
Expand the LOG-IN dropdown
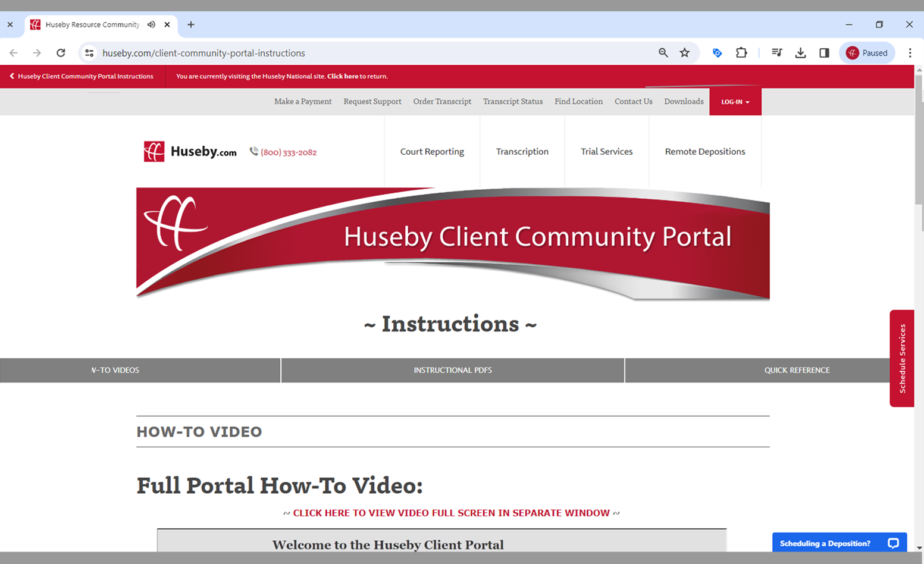tap(735, 102)
